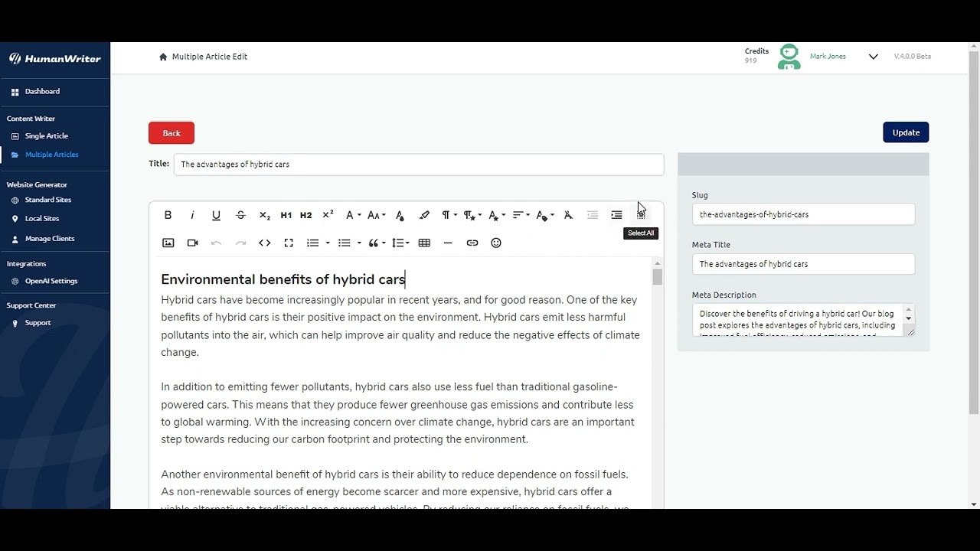
Task: Click the Meta Title input field
Action: (803, 264)
